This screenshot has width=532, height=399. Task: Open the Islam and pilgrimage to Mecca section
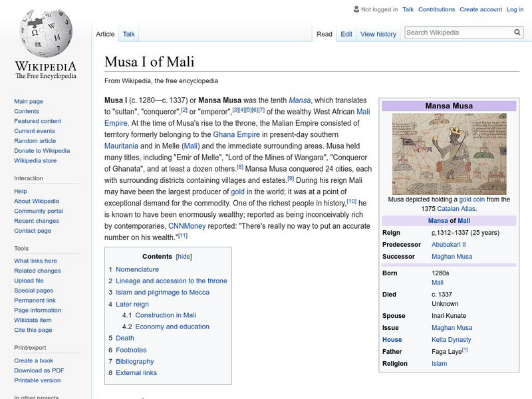click(x=162, y=292)
